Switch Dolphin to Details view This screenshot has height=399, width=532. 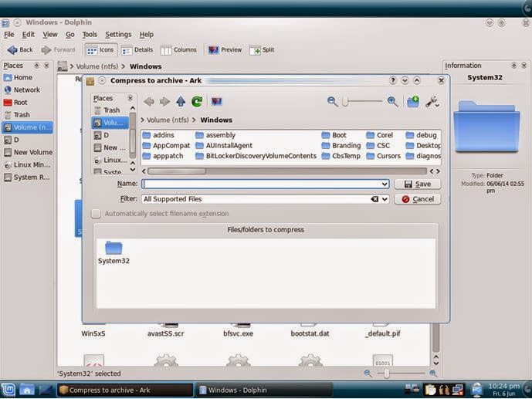pyautogui.click(x=137, y=50)
